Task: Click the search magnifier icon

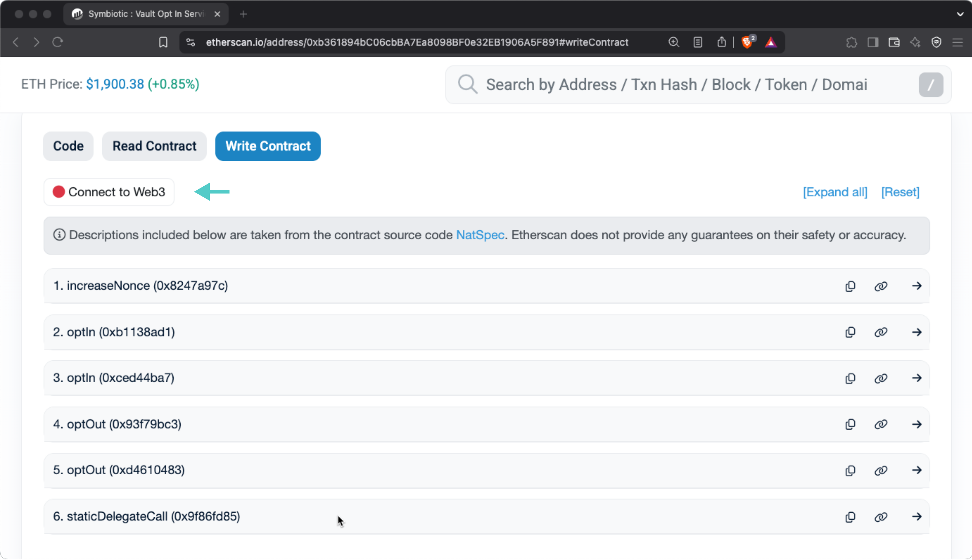Action: [x=468, y=84]
